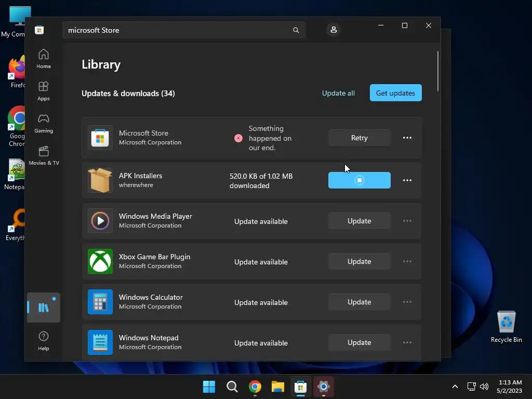Click Update for Xbox Game Bar Plugin
The width and height of the screenshot is (532, 399).
pos(360,261)
